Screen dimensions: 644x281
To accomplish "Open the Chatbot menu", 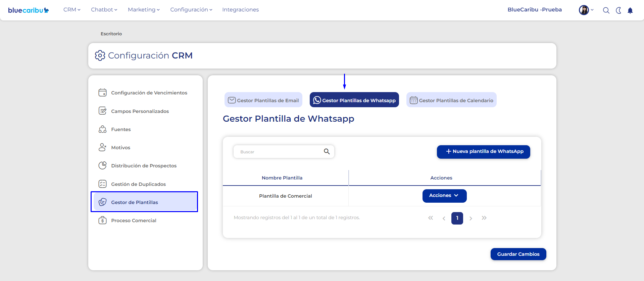I will pyautogui.click(x=104, y=10).
